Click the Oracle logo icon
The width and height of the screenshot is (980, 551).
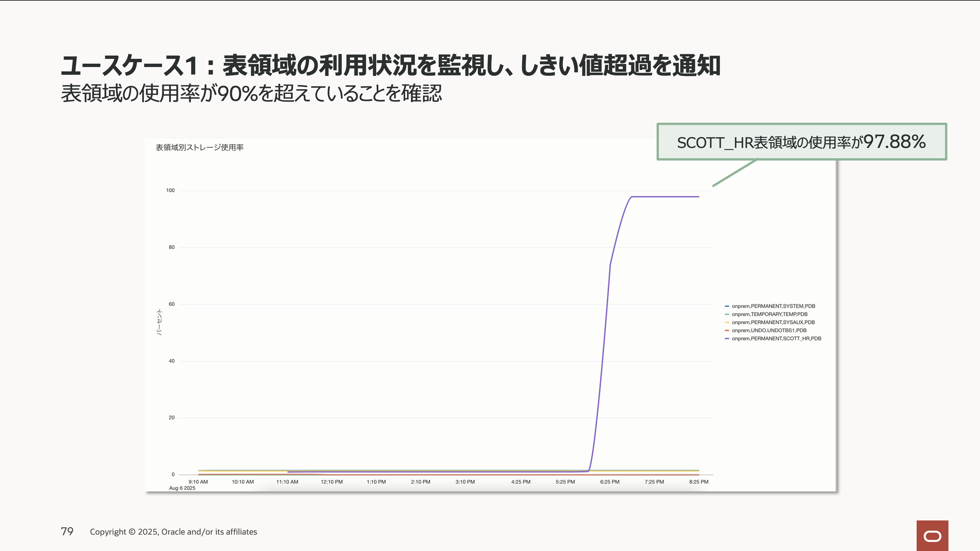point(932,536)
